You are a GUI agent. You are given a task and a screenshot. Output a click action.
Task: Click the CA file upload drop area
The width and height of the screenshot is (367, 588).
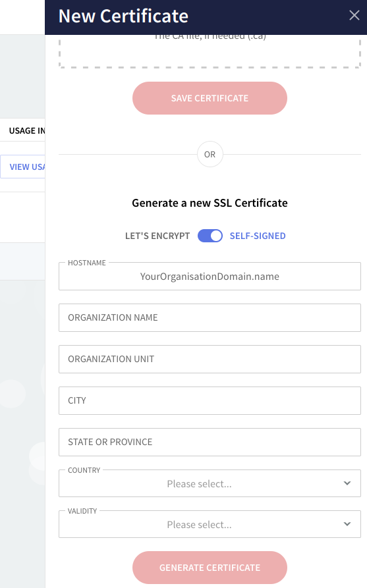[210, 51]
